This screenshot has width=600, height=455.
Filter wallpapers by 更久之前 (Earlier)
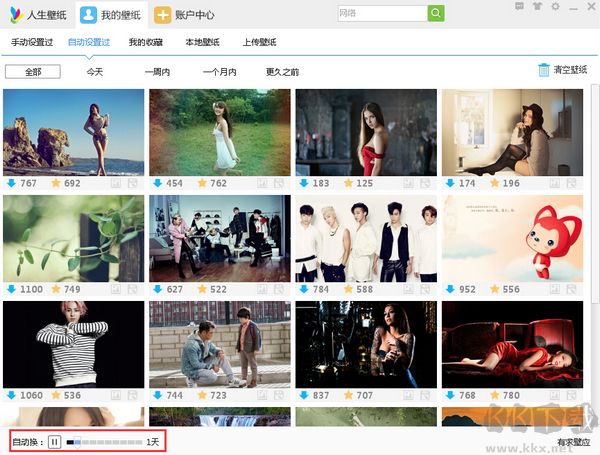(282, 72)
